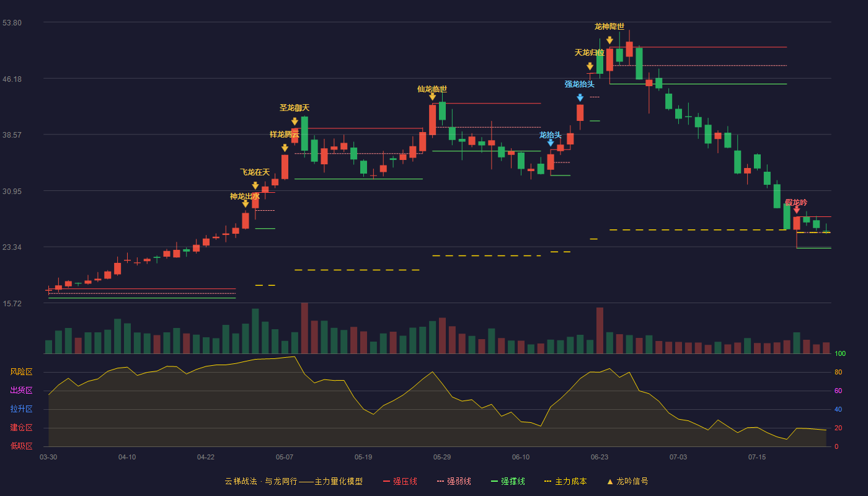Viewport: 868px width, 496px height.
Task: Click the 05-29 date label
Action: click(442, 457)
